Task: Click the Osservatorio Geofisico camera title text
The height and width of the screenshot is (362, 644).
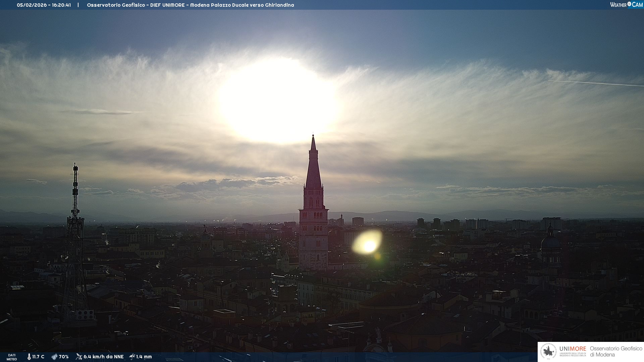Action: (x=190, y=5)
